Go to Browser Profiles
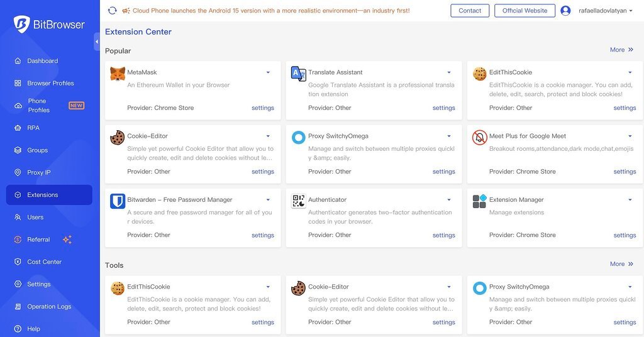The width and height of the screenshot is (644, 337). pyautogui.click(x=49, y=83)
